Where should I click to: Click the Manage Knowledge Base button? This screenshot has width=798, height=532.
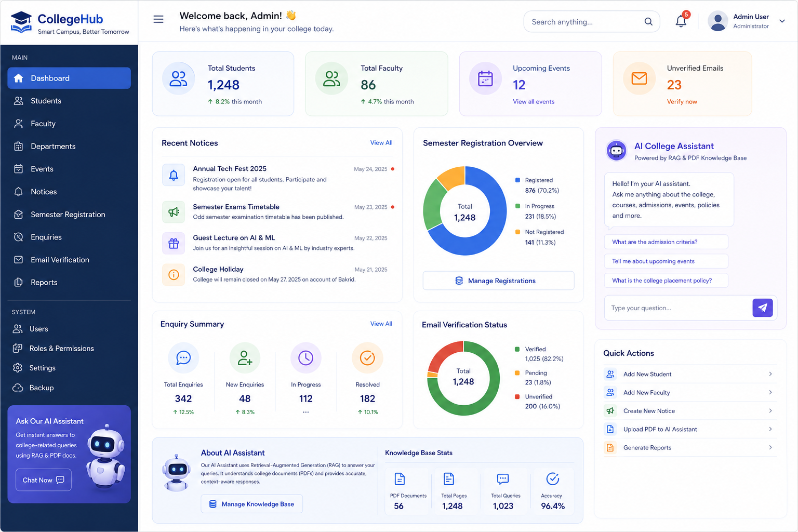pos(252,504)
